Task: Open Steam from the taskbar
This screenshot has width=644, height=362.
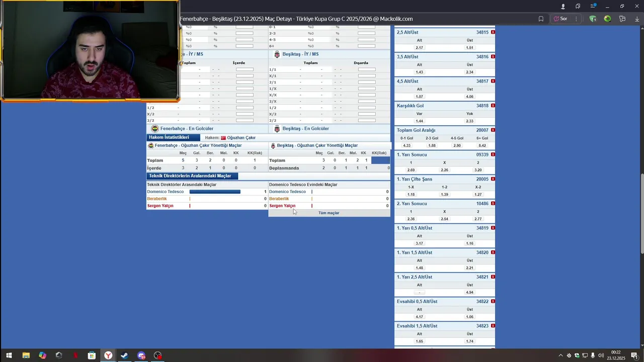Action: [124, 355]
